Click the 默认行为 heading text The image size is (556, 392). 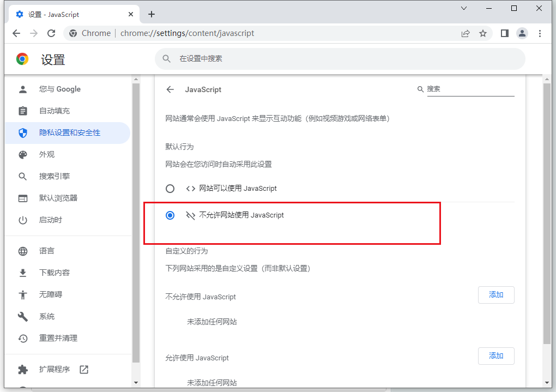(x=179, y=147)
